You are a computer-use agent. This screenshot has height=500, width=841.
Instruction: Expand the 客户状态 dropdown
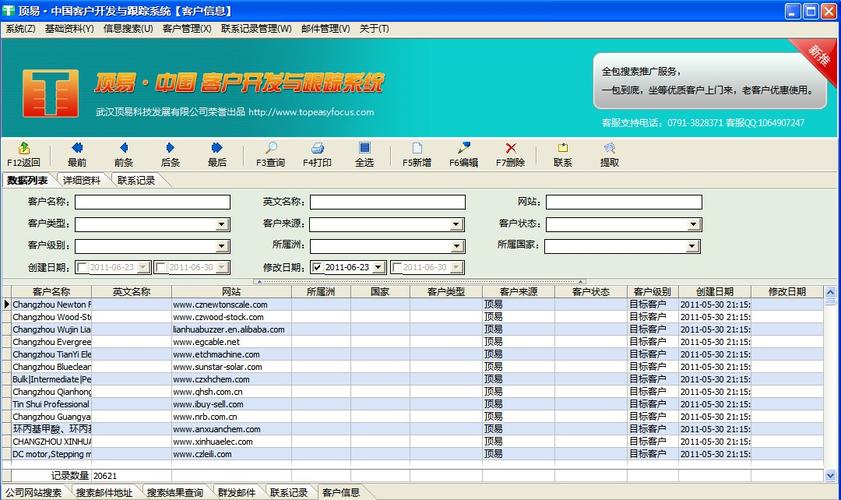point(693,224)
